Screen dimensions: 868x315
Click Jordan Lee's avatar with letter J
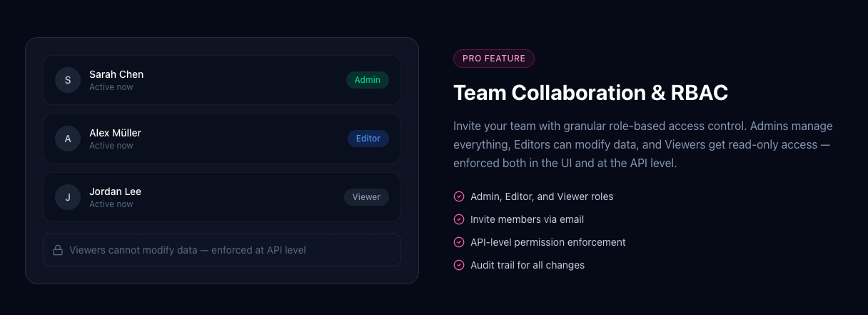click(68, 197)
